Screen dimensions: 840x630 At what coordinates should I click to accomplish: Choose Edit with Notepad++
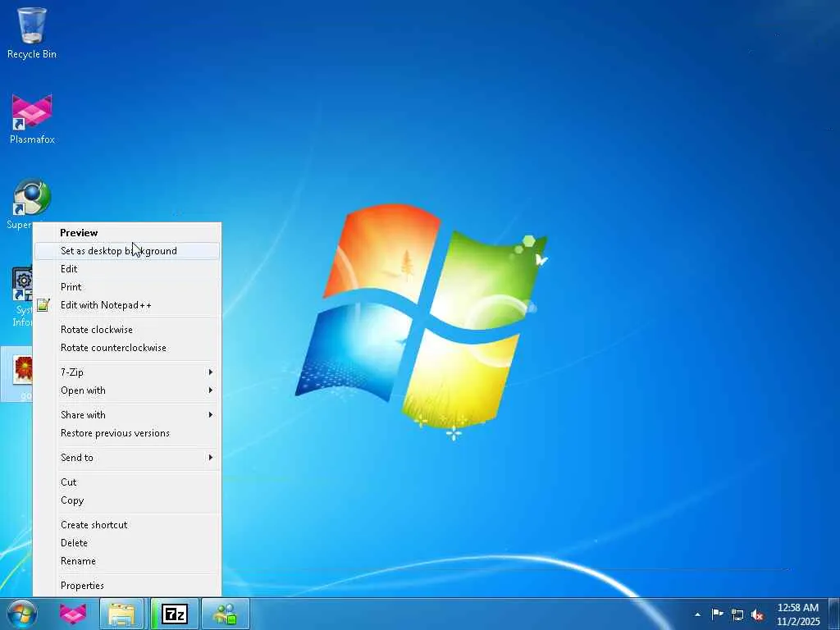[127, 305]
